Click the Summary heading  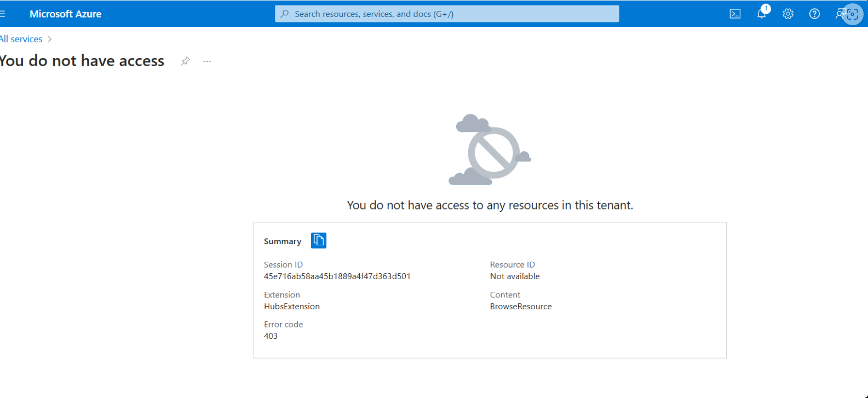(283, 241)
